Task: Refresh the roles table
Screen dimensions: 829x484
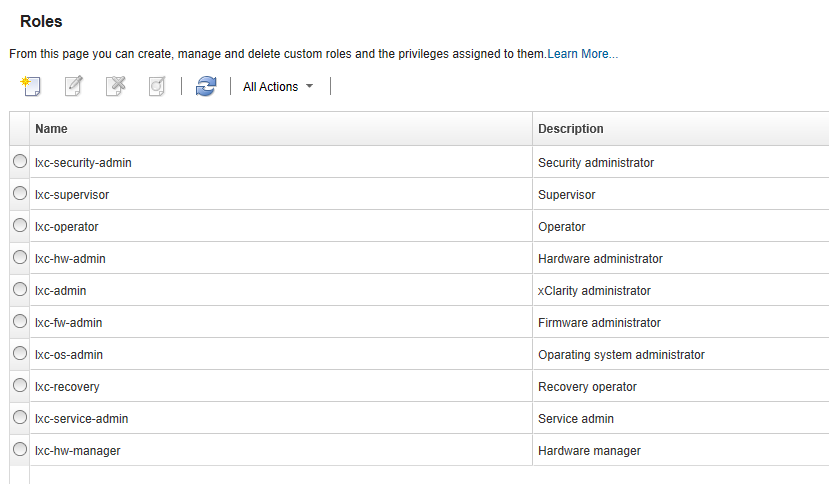Action: [206, 87]
